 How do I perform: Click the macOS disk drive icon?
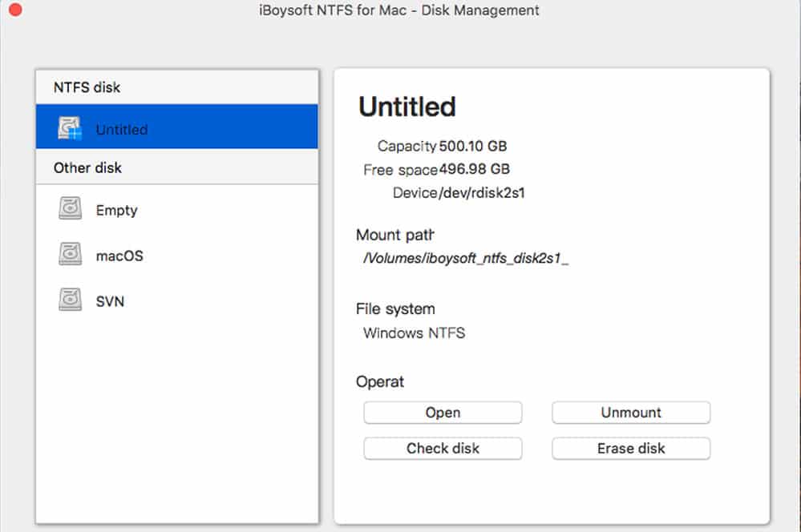[x=70, y=254]
